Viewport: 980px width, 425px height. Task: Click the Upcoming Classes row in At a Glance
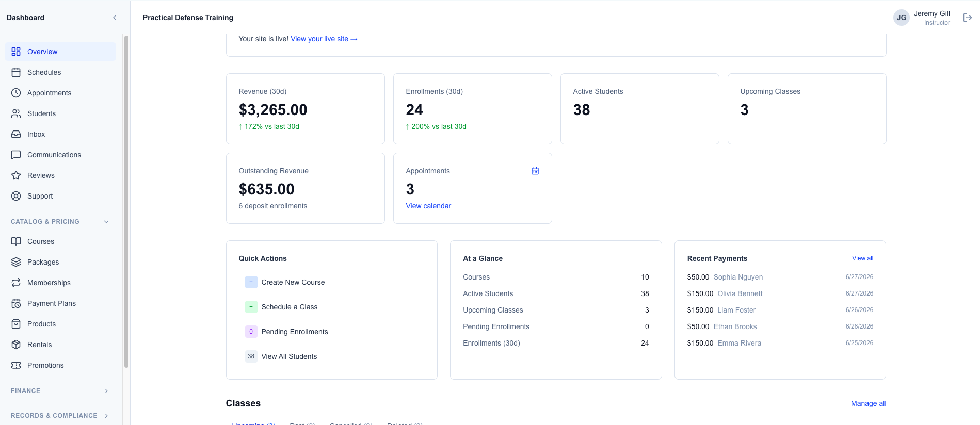[556, 310]
